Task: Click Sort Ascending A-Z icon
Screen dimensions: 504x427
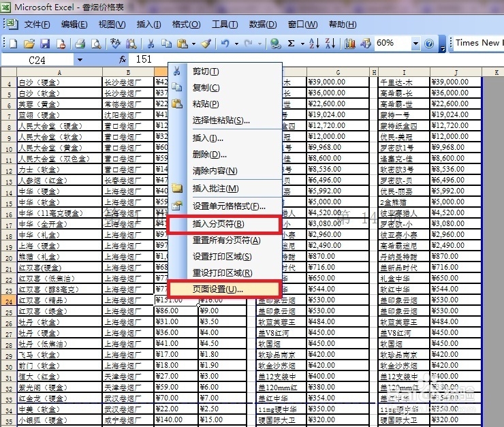Action: pyautogui.click(x=314, y=44)
